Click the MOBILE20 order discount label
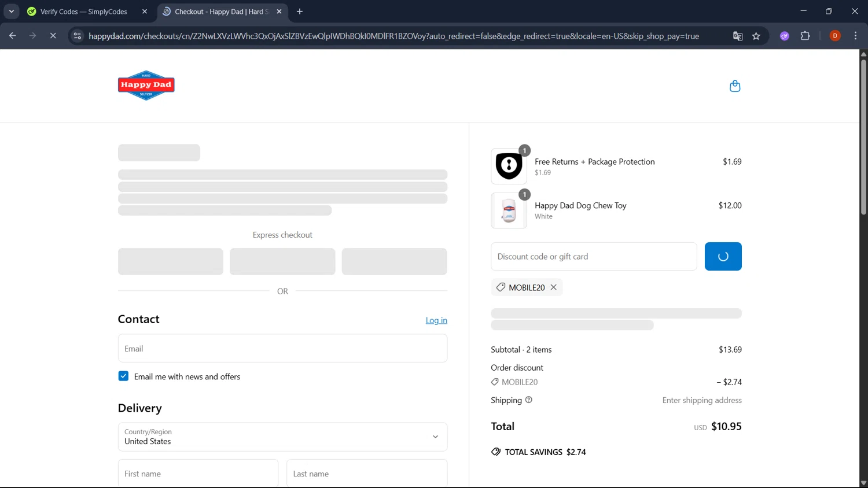The width and height of the screenshot is (868, 488). (520, 382)
